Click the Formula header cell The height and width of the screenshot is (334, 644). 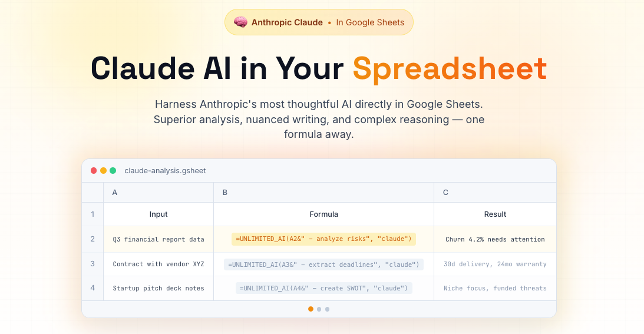click(x=323, y=214)
